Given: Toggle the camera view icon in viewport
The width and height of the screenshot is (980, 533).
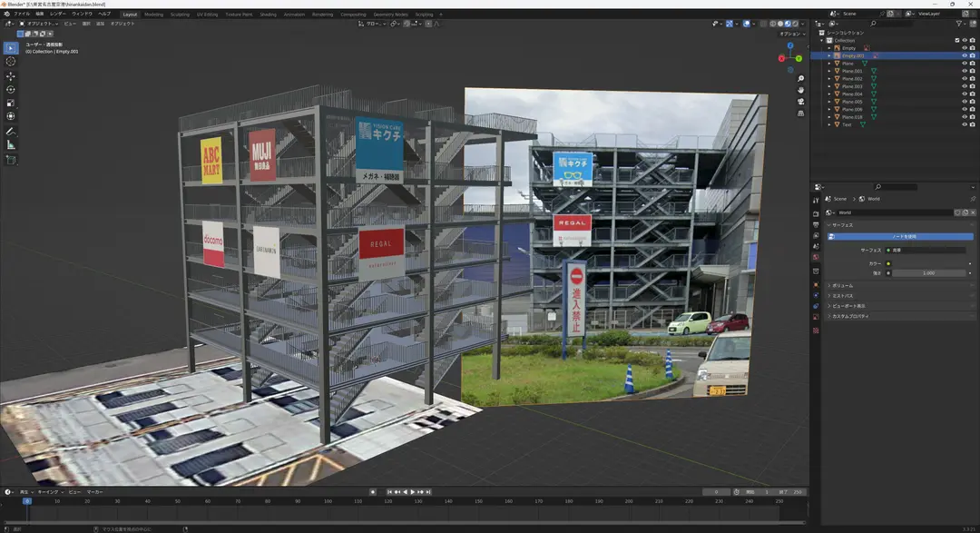Looking at the screenshot, I should pyautogui.click(x=800, y=102).
